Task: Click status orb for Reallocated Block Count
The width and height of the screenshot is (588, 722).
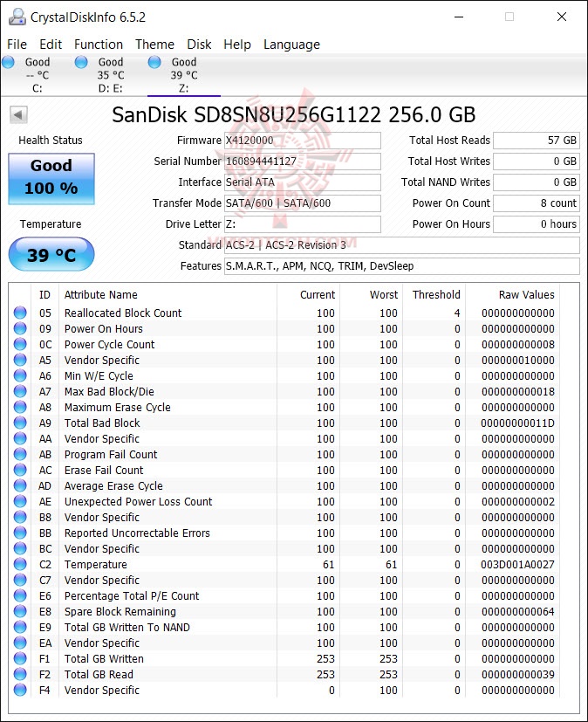Action: [x=20, y=313]
